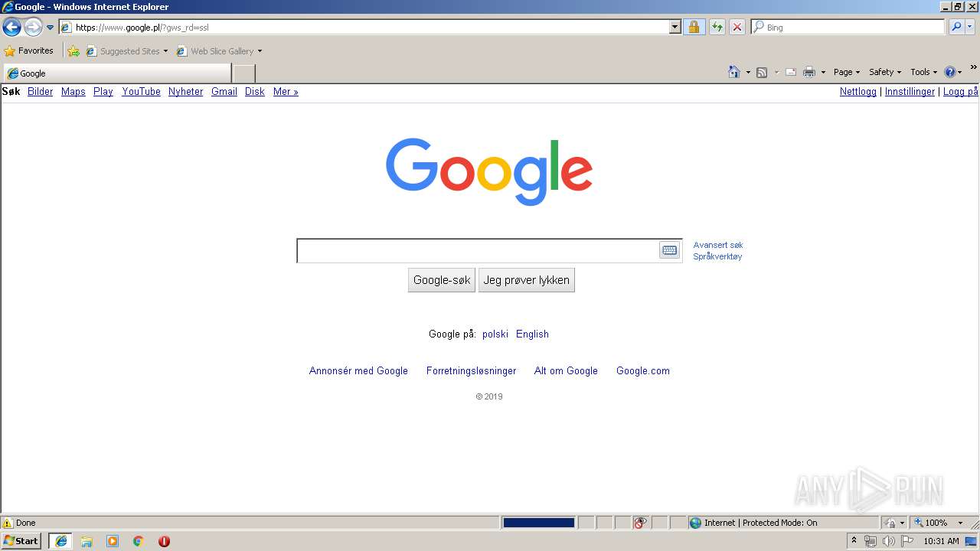Click the security lock icon
This screenshot has width=980, height=551.
(694, 28)
